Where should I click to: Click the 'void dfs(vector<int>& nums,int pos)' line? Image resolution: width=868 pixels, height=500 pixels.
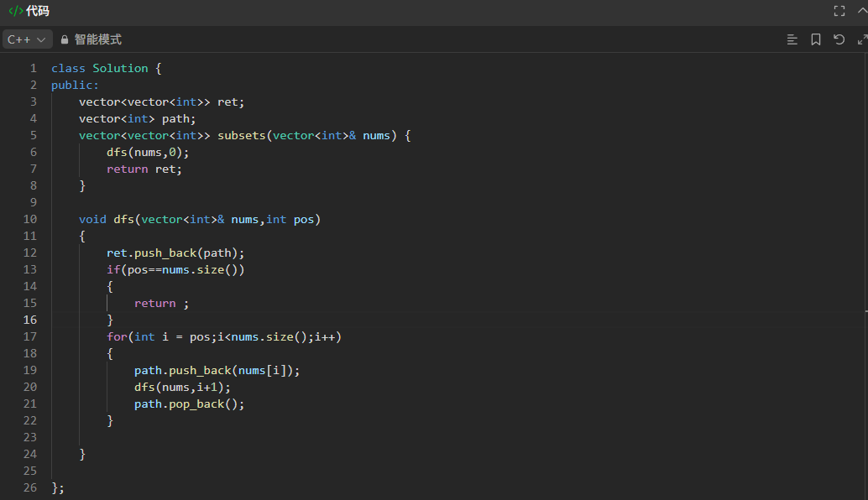[x=199, y=220]
